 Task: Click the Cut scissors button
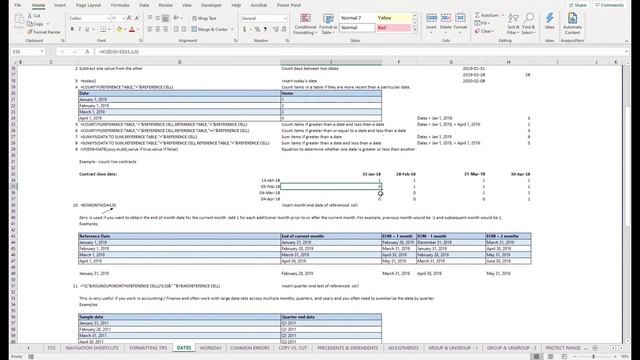(x=34, y=16)
